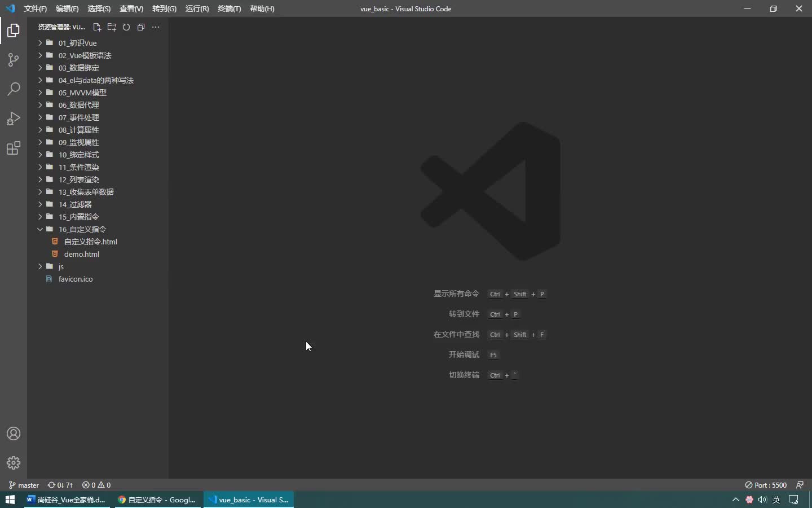Open the Manage gear icon

14,463
